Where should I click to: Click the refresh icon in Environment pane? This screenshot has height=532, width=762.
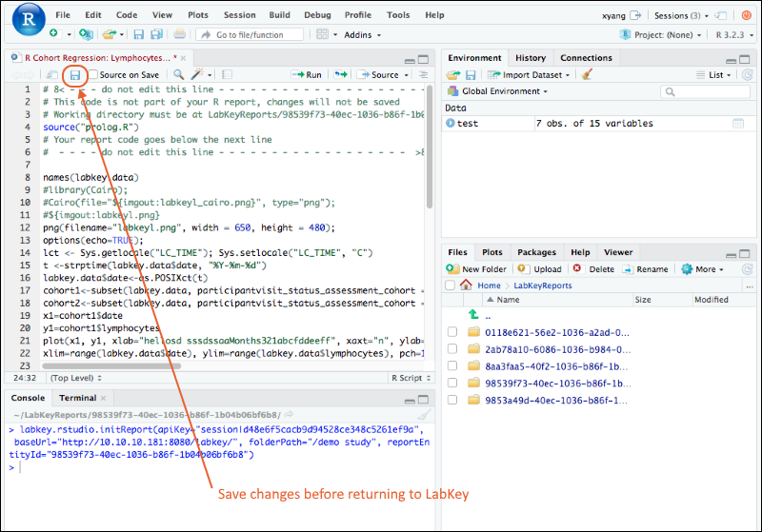click(x=748, y=75)
